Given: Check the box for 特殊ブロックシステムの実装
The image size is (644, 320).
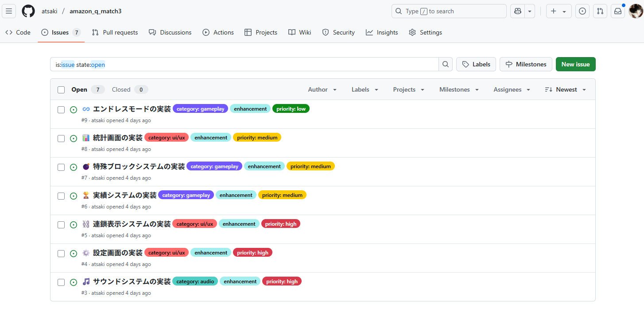Looking at the screenshot, I should [x=61, y=167].
